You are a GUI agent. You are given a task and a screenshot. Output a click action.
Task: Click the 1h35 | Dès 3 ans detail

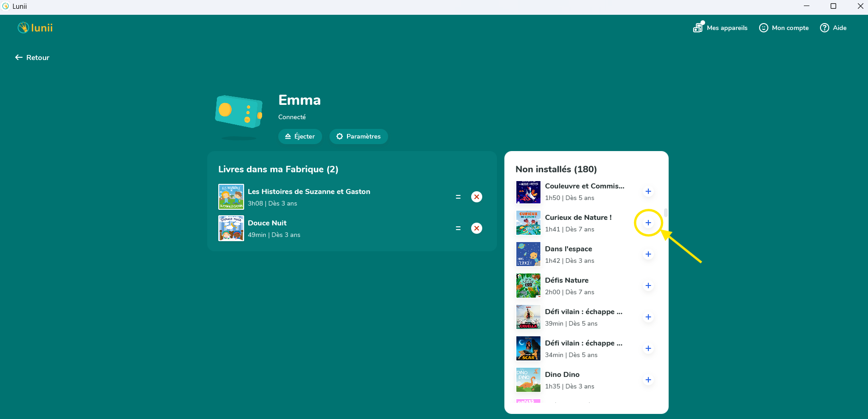pos(569,386)
